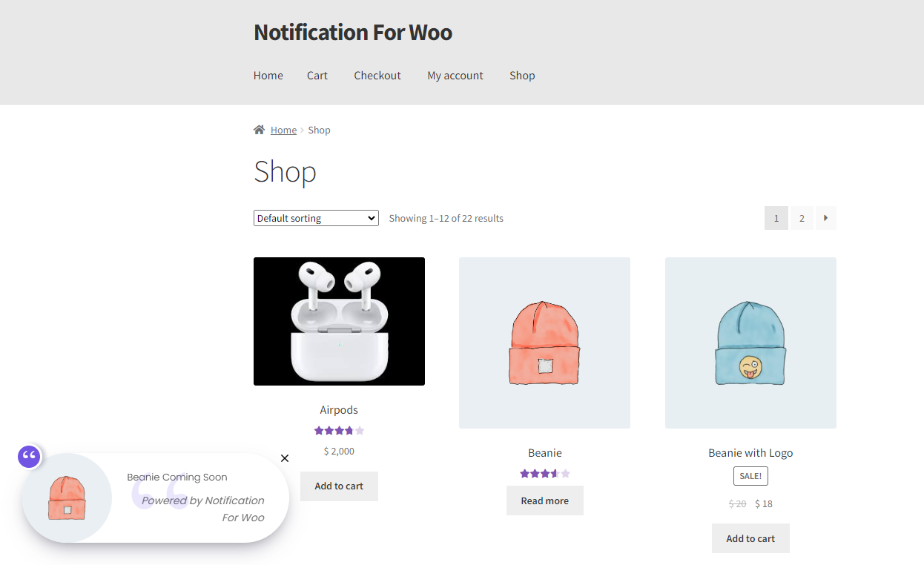Click the SALE! badge on Beanie with Logo
This screenshot has width=924, height=565.
pos(750,476)
